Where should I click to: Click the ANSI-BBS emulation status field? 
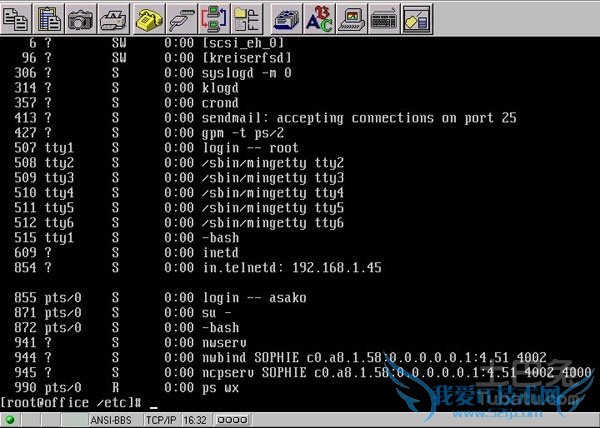[x=111, y=420]
